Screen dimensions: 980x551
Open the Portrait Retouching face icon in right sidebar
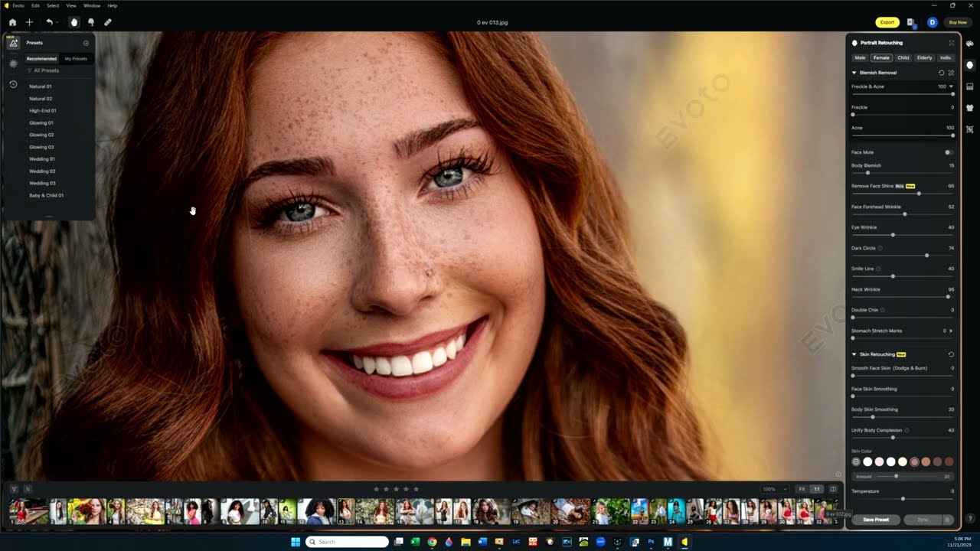coord(970,65)
